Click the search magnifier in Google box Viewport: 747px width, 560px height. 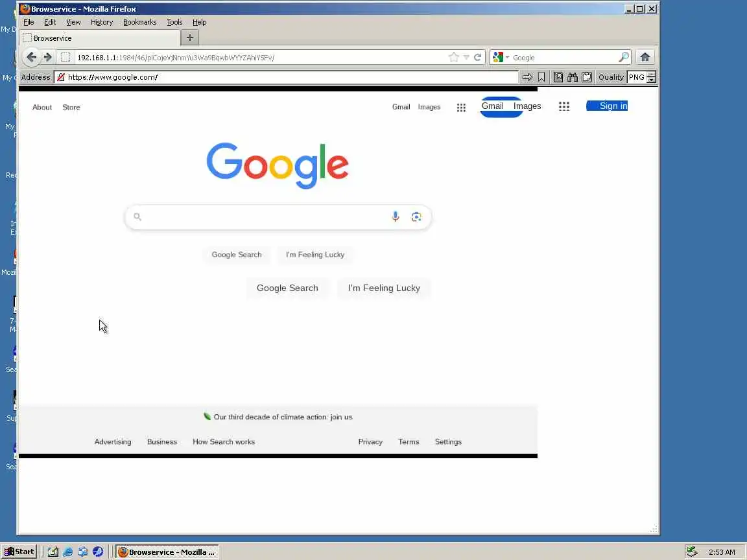(x=137, y=216)
